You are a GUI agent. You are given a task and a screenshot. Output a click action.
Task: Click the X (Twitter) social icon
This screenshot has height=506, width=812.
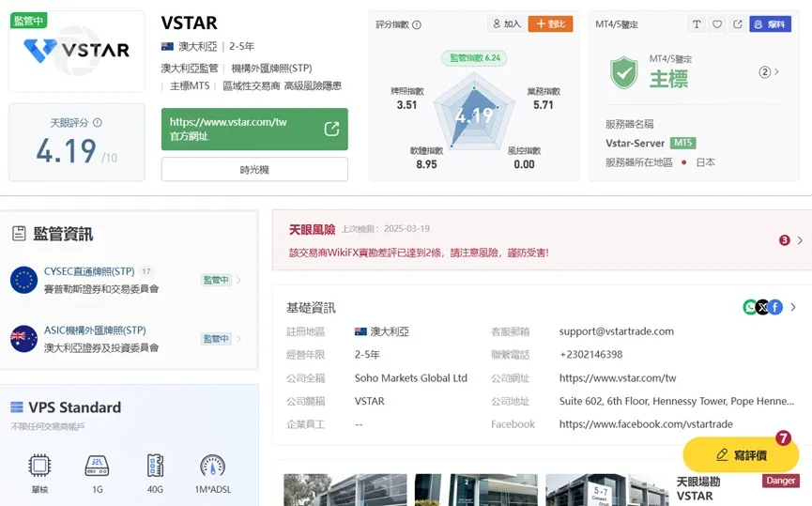762,307
